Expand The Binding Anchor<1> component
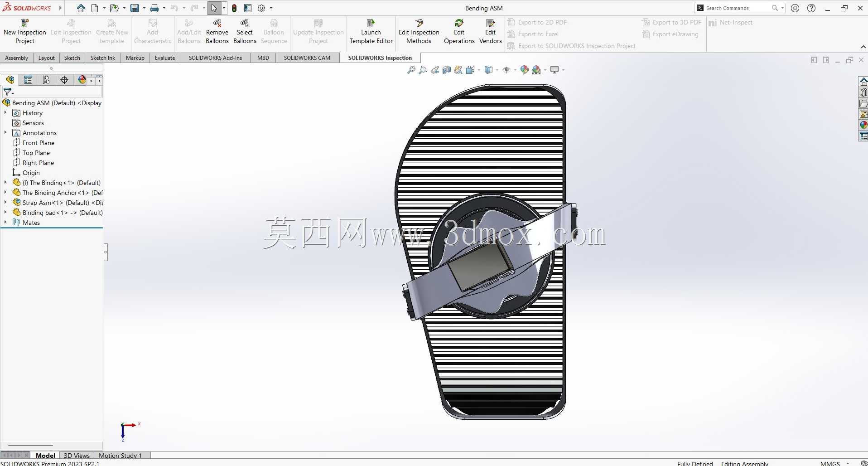 (5, 193)
